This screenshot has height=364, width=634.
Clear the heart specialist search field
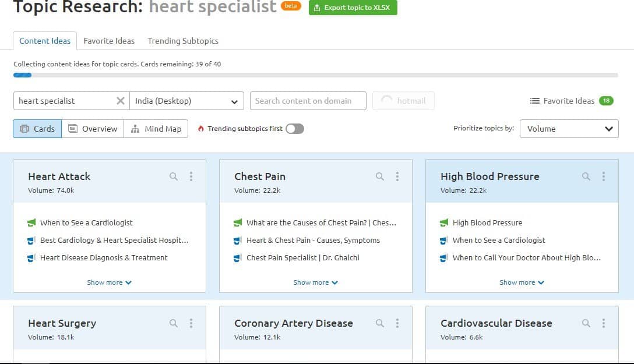point(121,101)
